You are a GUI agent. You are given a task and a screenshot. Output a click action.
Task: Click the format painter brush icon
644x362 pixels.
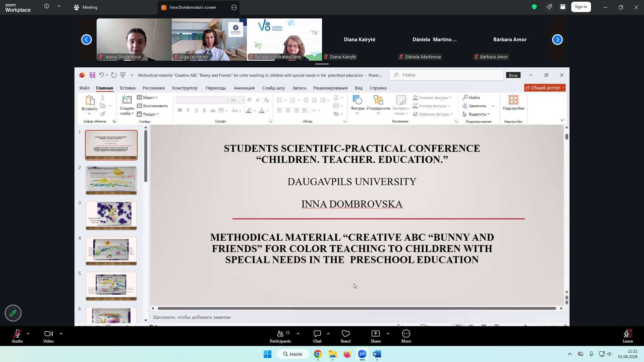[103, 114]
